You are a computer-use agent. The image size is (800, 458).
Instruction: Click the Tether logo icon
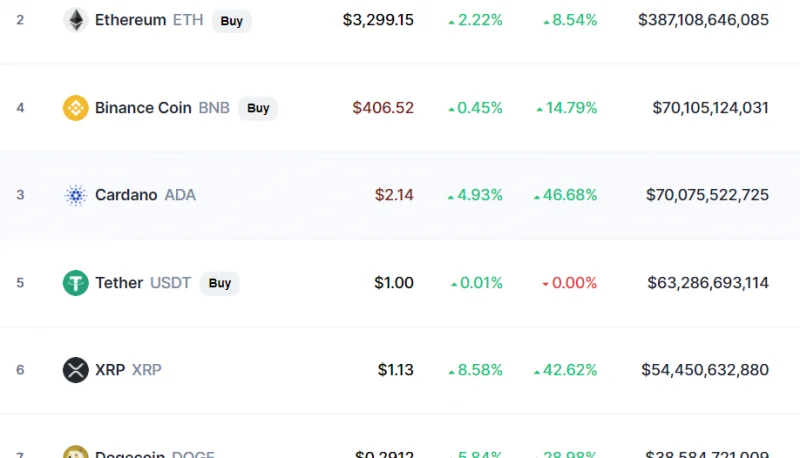point(76,283)
